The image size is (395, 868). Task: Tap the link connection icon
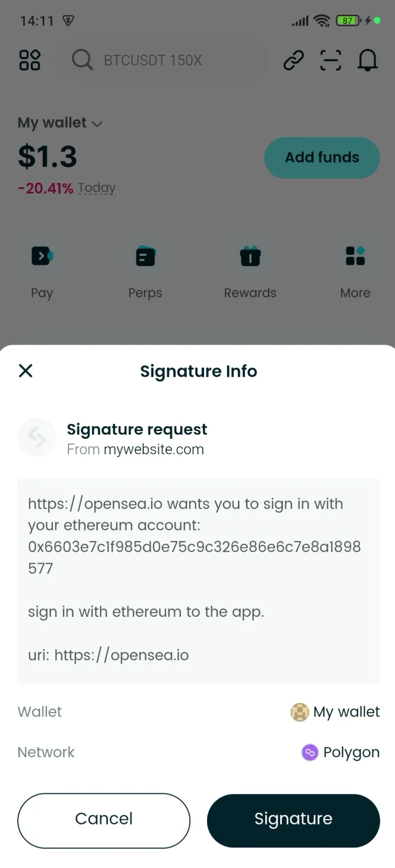pyautogui.click(x=293, y=60)
